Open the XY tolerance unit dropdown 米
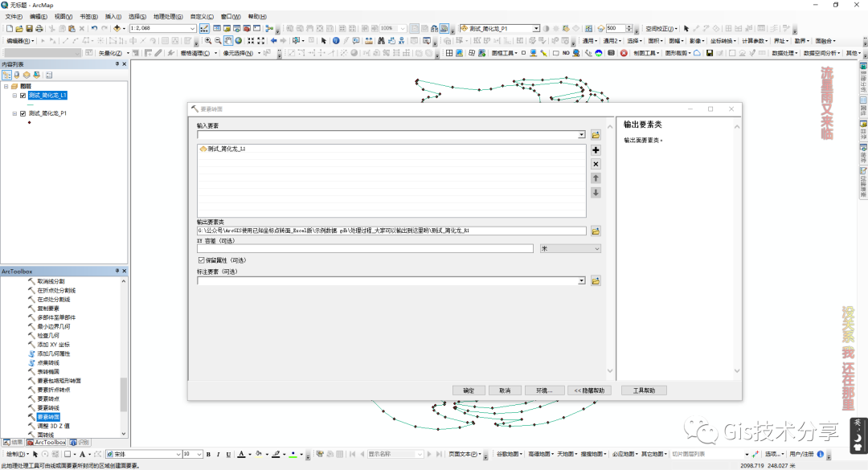 coord(571,249)
